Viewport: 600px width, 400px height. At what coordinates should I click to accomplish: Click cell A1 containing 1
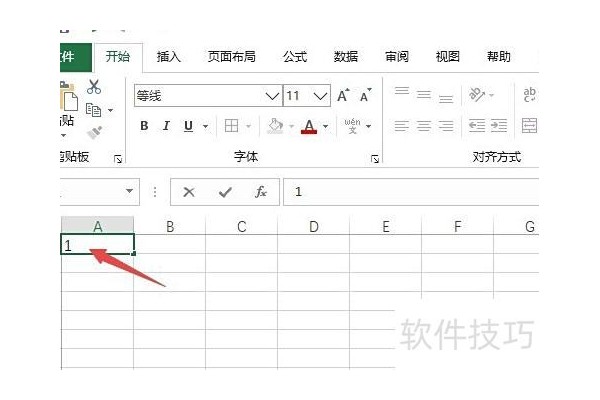coord(98,244)
